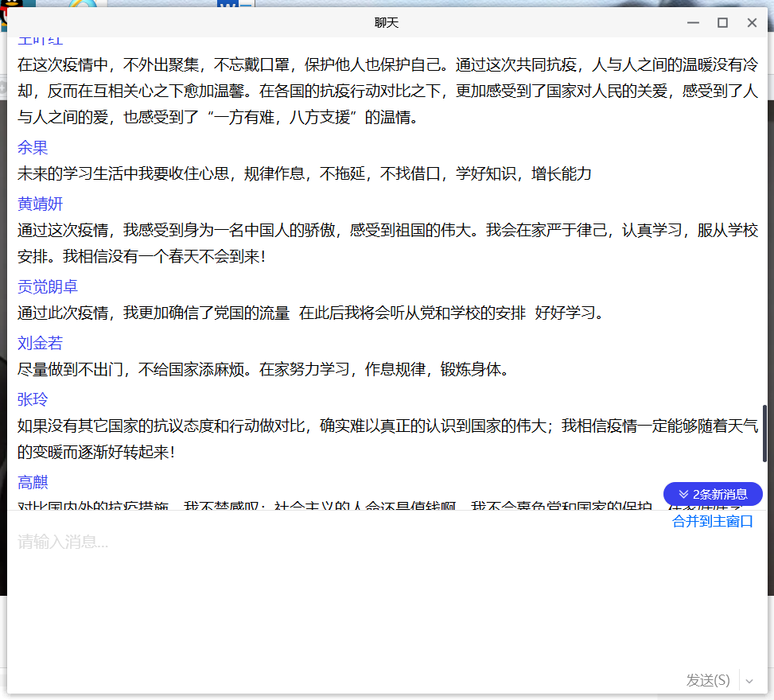Click on sender name 刘金若
774x700 pixels.
coord(40,344)
